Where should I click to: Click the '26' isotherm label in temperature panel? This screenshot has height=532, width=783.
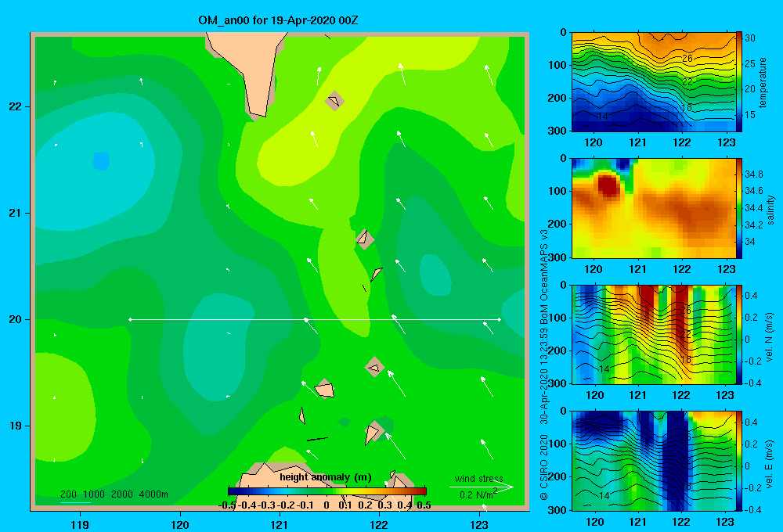tap(687, 59)
